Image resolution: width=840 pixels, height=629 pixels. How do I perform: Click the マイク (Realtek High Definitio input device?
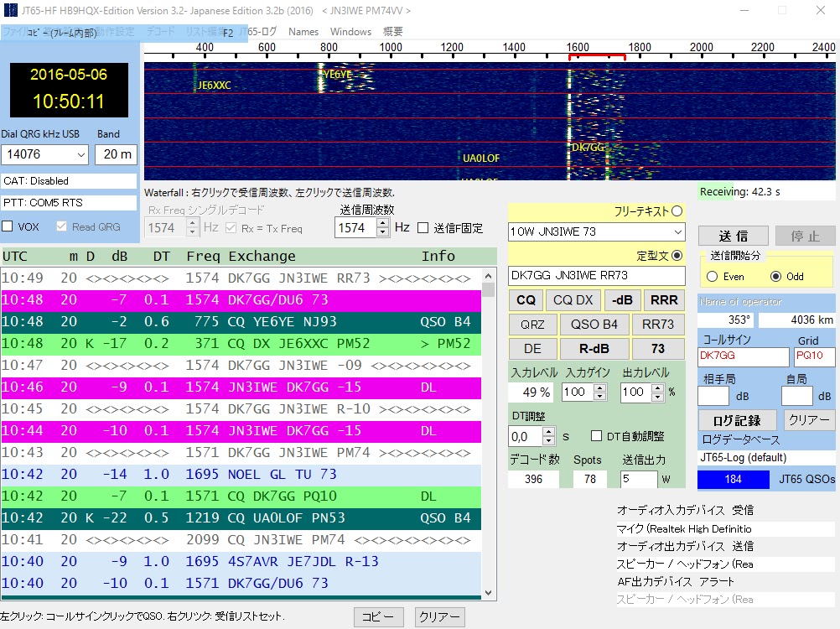725,529
